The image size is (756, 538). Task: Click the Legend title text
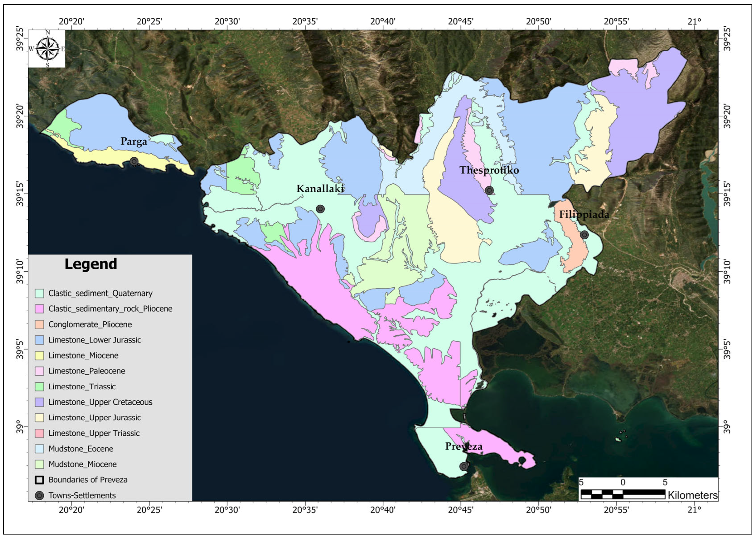coord(91,264)
